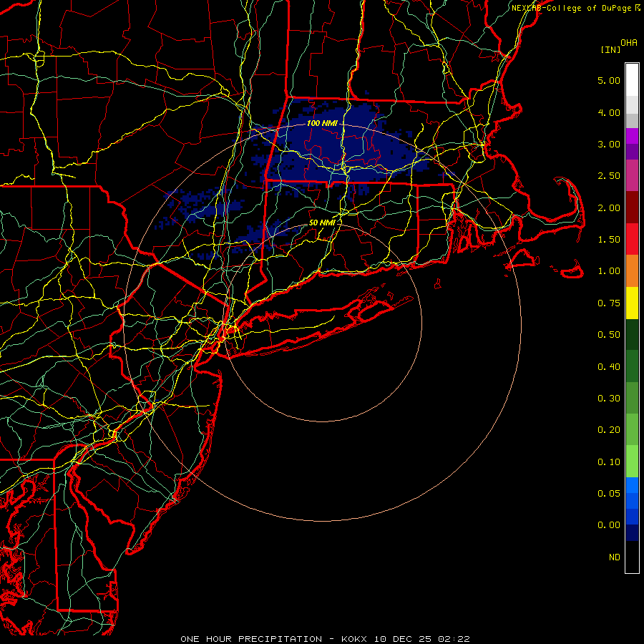Click the 1.00 legend value

tap(609, 271)
